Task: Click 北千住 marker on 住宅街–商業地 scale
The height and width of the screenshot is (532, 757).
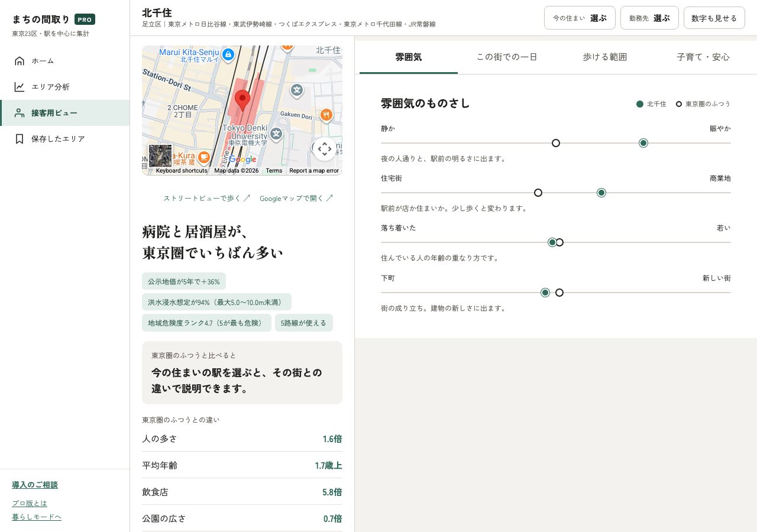Action: (x=601, y=193)
